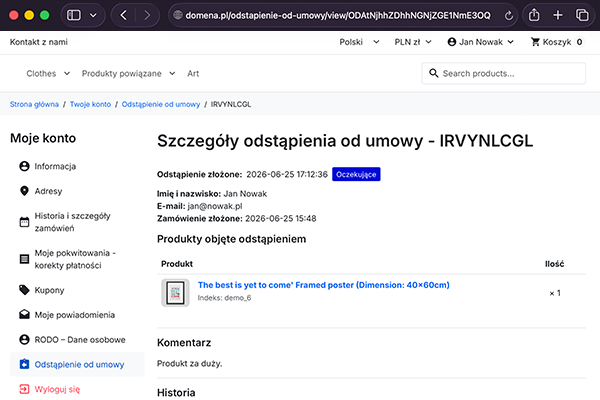Click the notifications envelope icon
Image resolution: width=600 pixels, height=400 pixels.
tap(24, 315)
